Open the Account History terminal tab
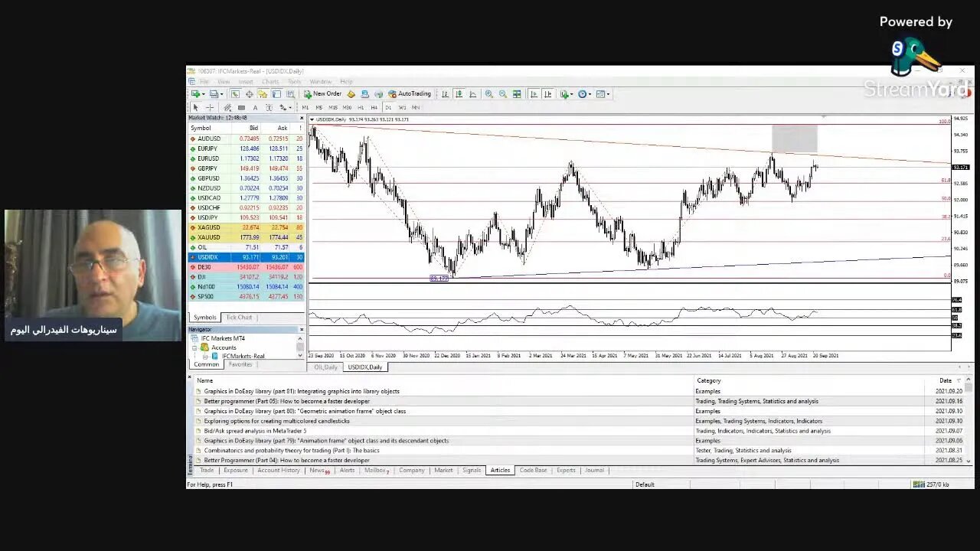980x551 pixels. pos(279,471)
